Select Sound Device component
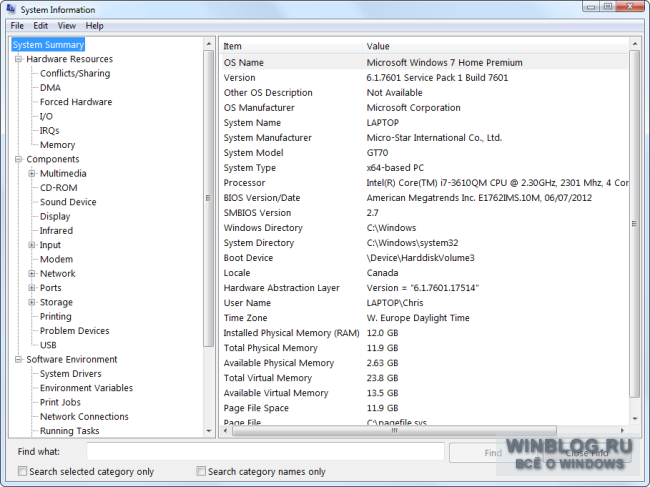The width and height of the screenshot is (650, 487). point(68,202)
